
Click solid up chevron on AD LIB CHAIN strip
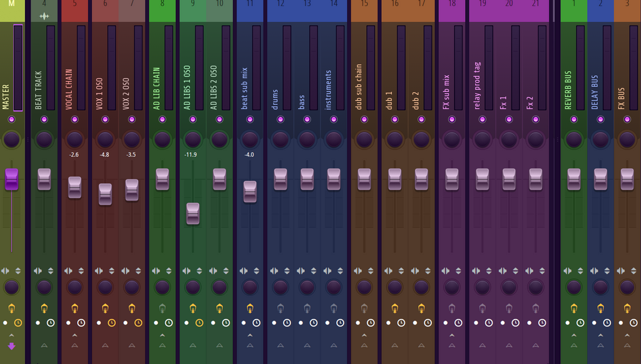coord(162,335)
